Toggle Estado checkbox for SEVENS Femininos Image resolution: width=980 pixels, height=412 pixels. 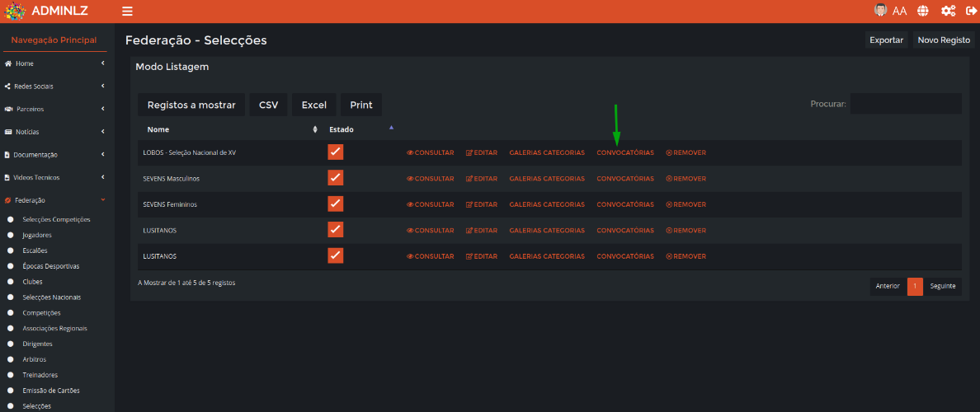pos(336,204)
